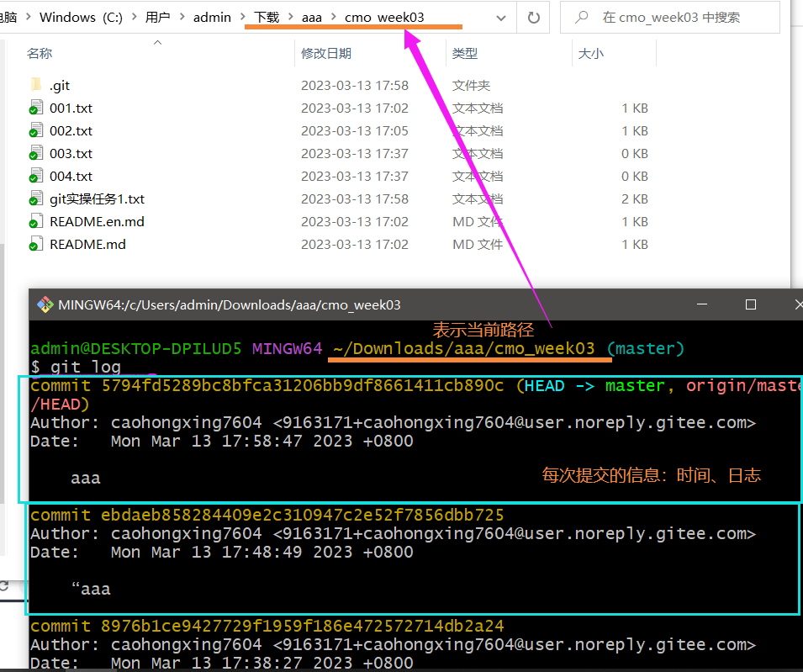Viewport: 803px width, 672px height.
Task: Select the file name README.en.md
Action: [x=97, y=221]
